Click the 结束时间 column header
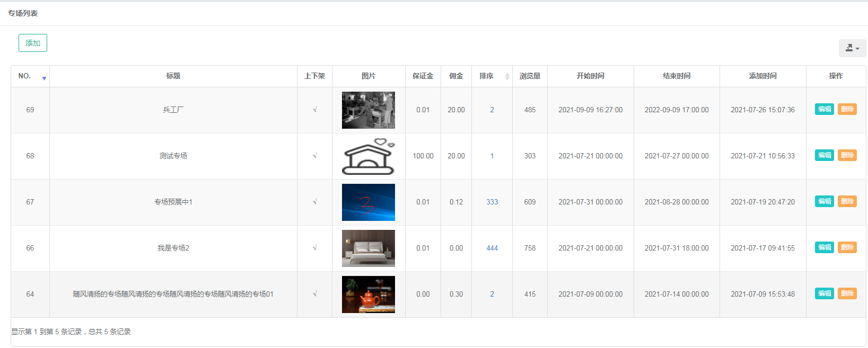The height and width of the screenshot is (348, 868). coord(677,76)
